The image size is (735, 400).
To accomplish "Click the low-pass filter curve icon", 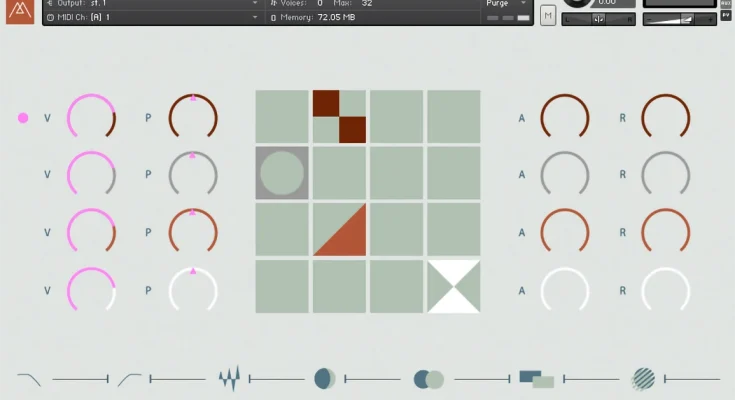I will pyautogui.click(x=29, y=379).
